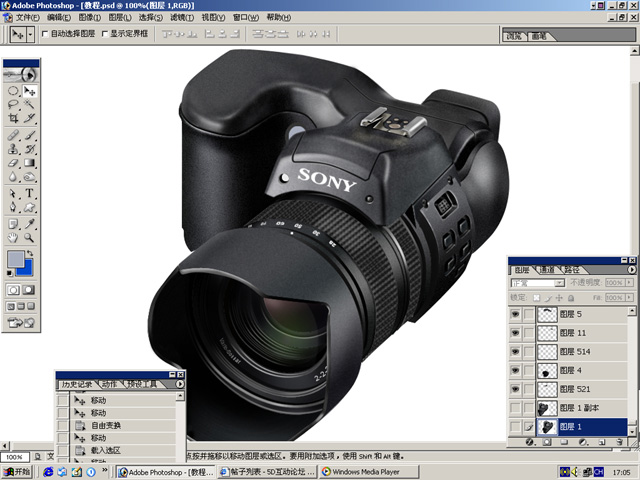
Task: Switch to the 动作 tab
Action: click(109, 384)
